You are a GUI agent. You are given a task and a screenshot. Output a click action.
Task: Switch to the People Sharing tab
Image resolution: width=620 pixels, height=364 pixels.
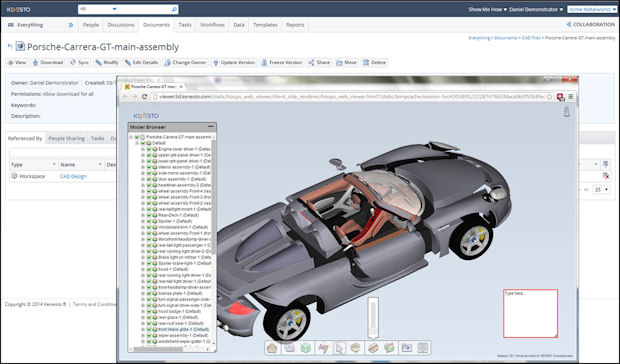pyautogui.click(x=66, y=138)
